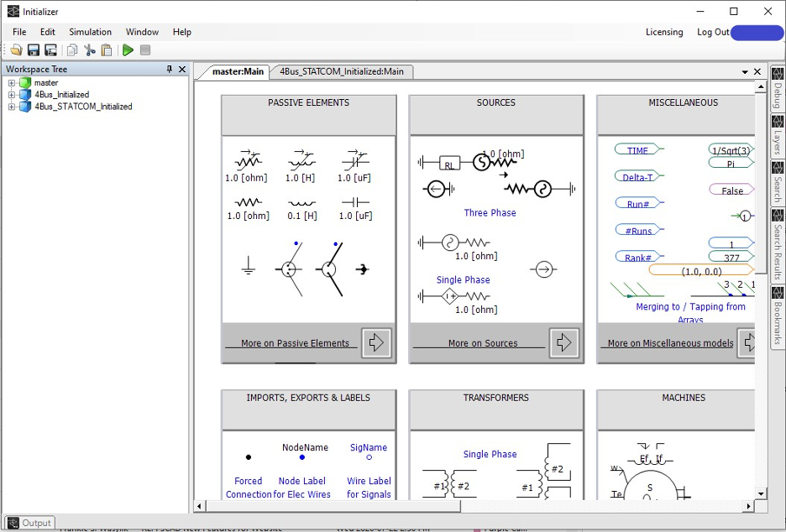Select the ground symbol component
Image resolution: width=786 pixels, height=532 pixels.
coord(248,265)
